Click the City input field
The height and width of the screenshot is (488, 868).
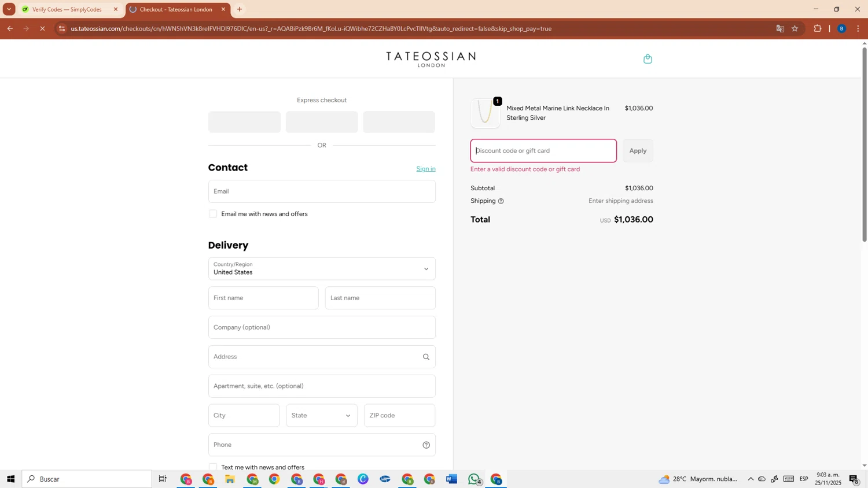(244, 416)
